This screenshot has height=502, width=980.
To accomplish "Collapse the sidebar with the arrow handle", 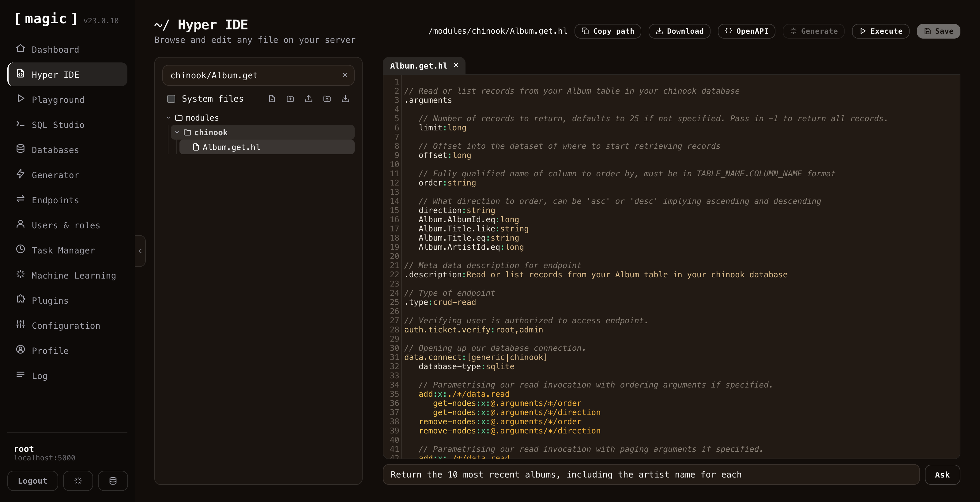I will (x=140, y=251).
